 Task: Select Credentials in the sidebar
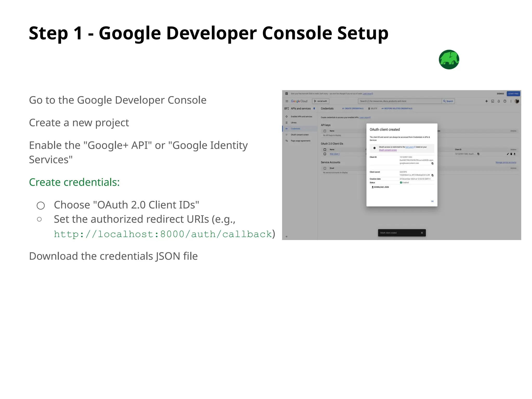pyautogui.click(x=300, y=129)
